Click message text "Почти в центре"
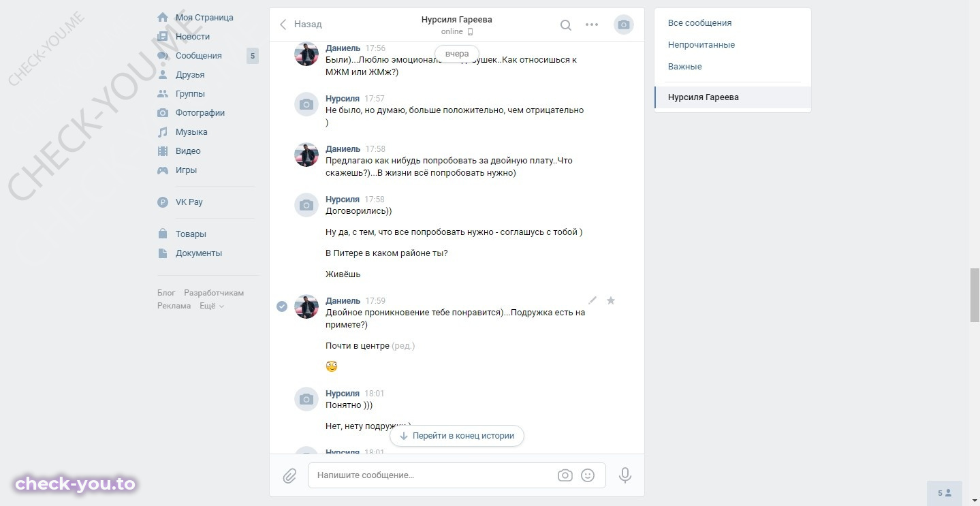980x506 pixels. tap(358, 346)
